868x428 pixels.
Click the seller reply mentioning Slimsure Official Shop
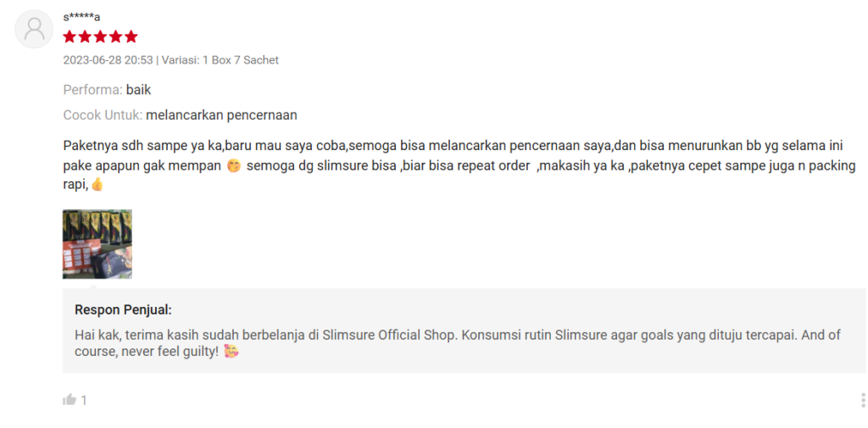[458, 335]
